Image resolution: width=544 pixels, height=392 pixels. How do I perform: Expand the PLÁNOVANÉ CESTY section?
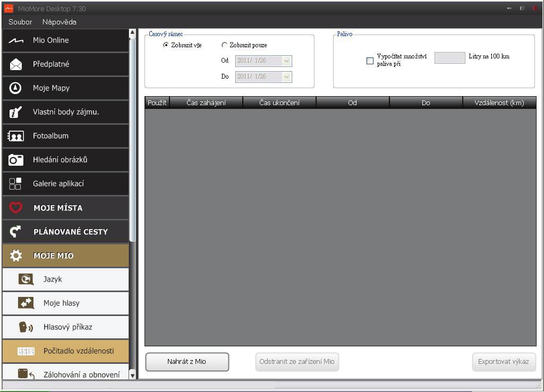point(65,232)
